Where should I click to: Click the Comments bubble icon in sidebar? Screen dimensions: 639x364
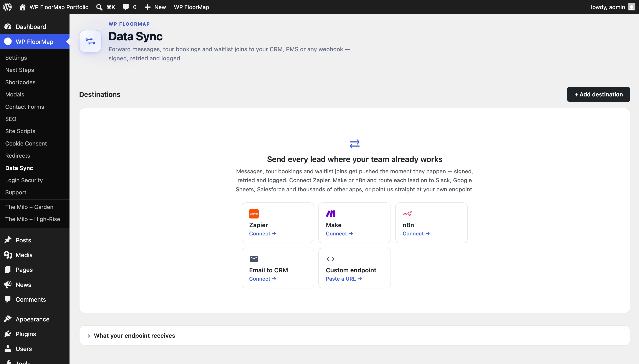(8, 299)
